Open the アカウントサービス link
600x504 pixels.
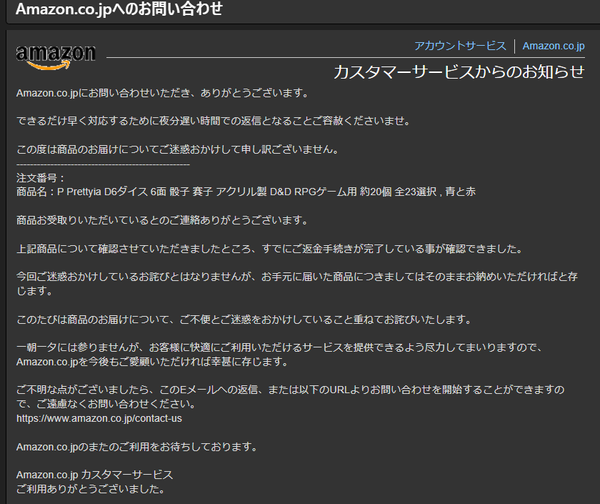(460, 46)
